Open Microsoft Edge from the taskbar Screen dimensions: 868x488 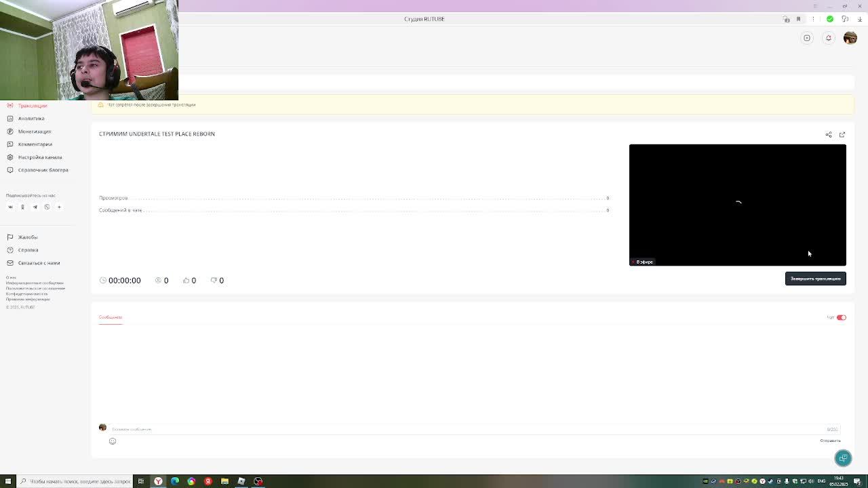click(x=175, y=481)
